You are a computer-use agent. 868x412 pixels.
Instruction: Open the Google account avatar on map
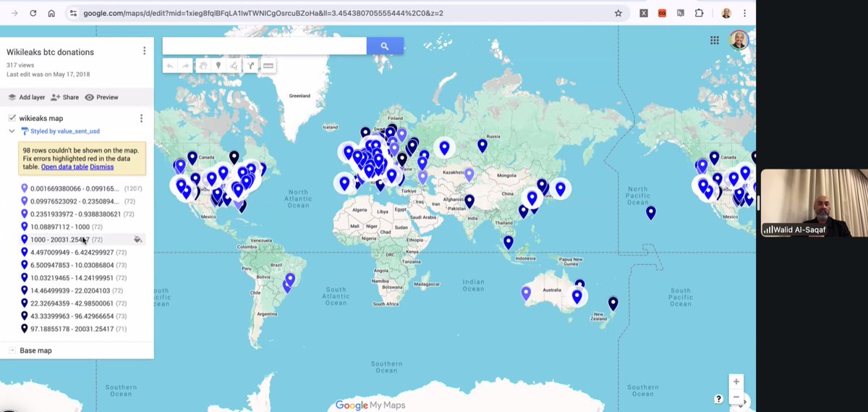point(739,40)
